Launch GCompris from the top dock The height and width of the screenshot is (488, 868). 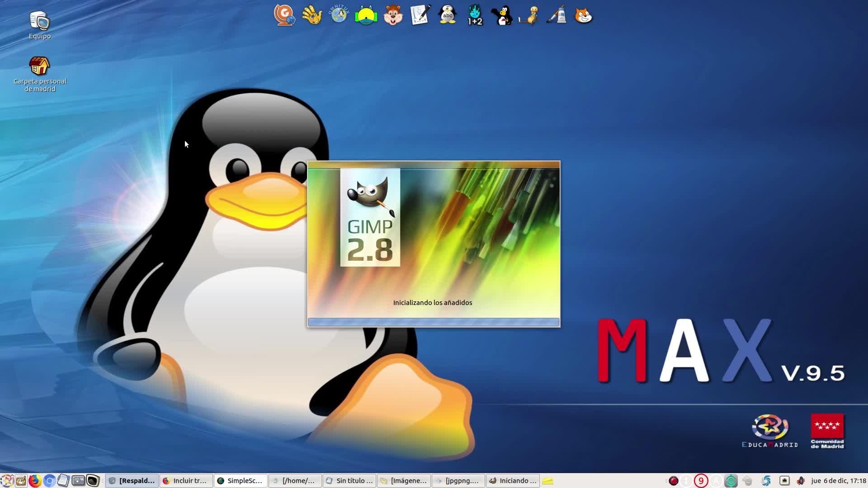point(284,15)
